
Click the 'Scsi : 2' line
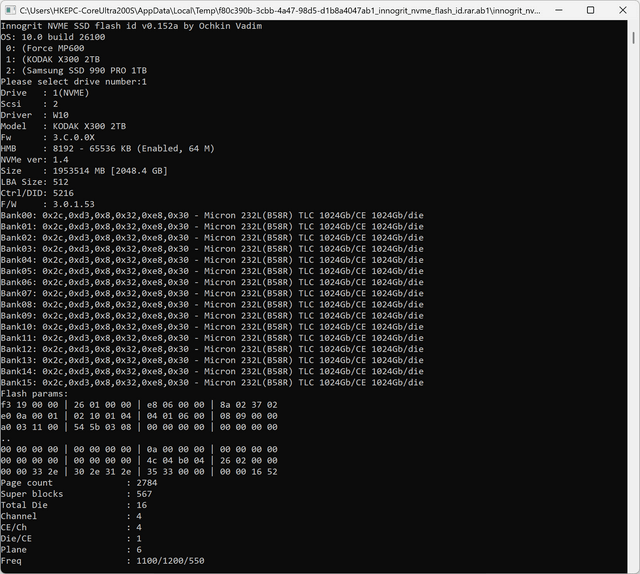pyautogui.click(x=29, y=104)
